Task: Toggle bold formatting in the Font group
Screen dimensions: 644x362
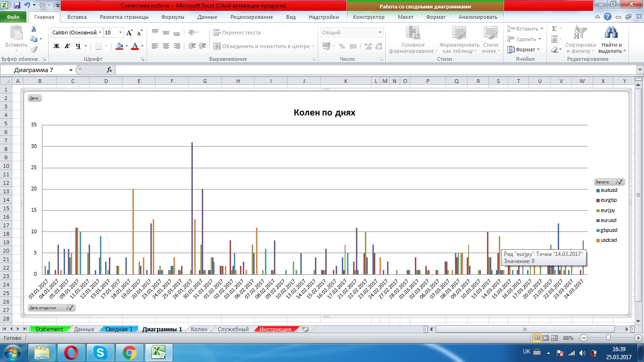Action: (x=57, y=46)
